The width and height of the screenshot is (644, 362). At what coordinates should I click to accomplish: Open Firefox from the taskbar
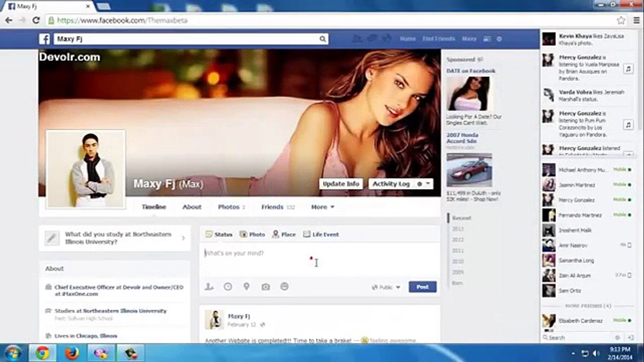pyautogui.click(x=72, y=353)
